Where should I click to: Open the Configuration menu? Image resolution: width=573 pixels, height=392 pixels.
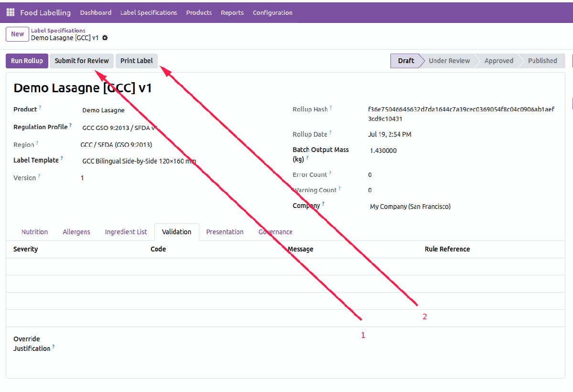click(272, 12)
